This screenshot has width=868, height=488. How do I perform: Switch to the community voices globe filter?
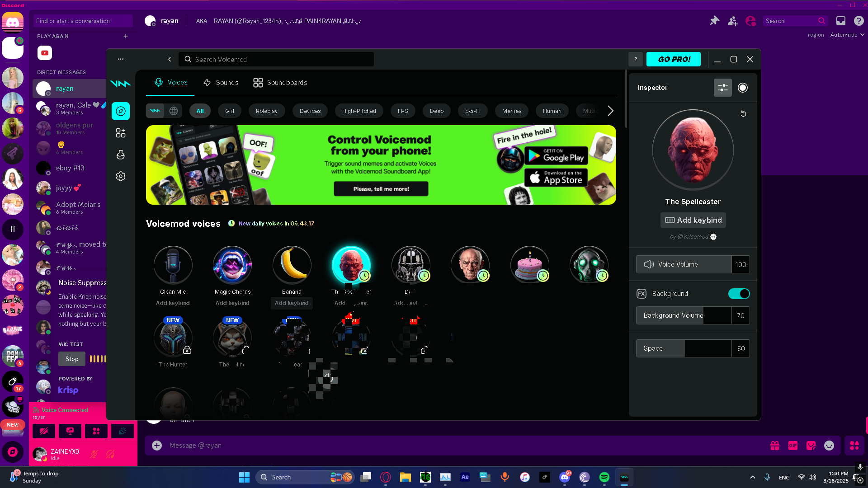174,111
